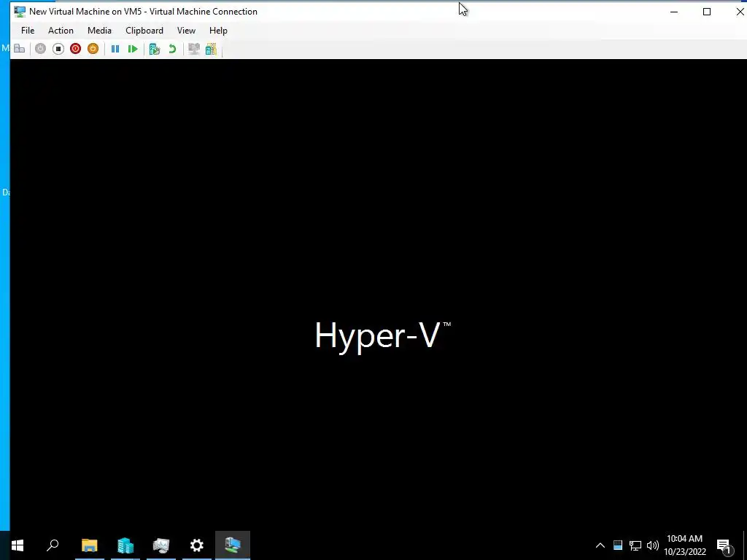The height and width of the screenshot is (560, 747).
Task: Open the Clipboard menu
Action: click(x=144, y=31)
